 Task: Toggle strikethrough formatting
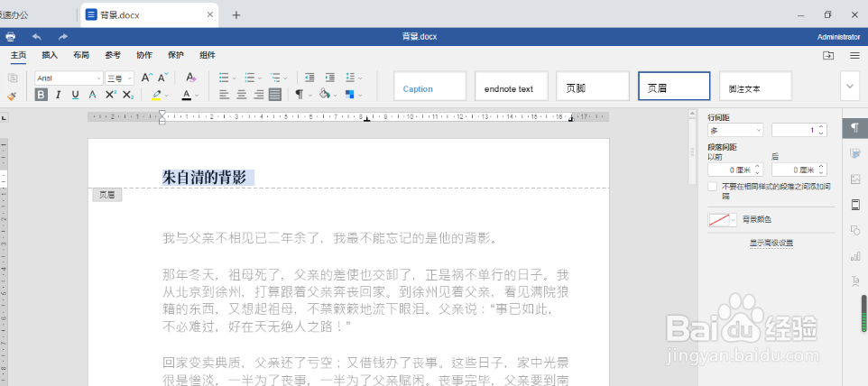pyautogui.click(x=92, y=95)
